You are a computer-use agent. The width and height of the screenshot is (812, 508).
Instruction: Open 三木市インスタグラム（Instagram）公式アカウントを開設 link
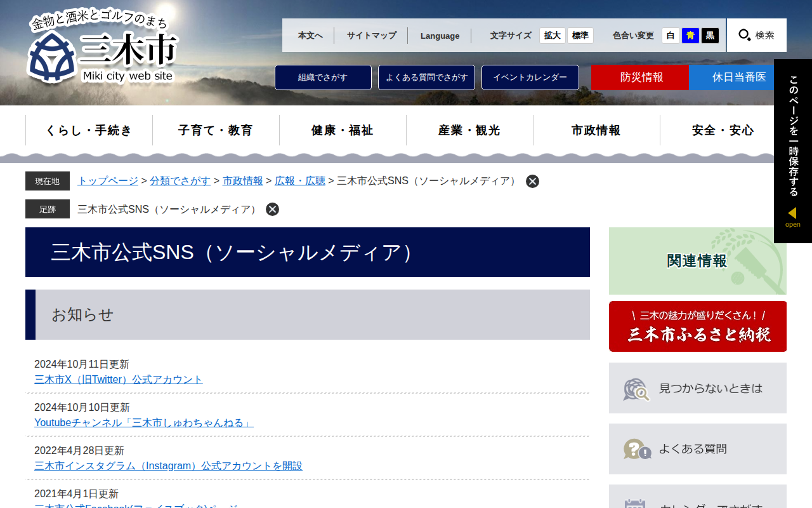click(168, 466)
